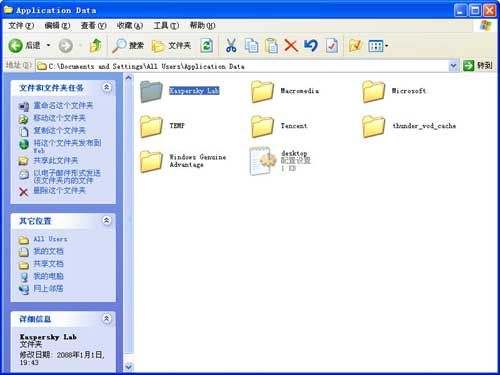Select the Kaspersky Lab folder icon
The height and width of the screenshot is (375, 500).
point(151,91)
